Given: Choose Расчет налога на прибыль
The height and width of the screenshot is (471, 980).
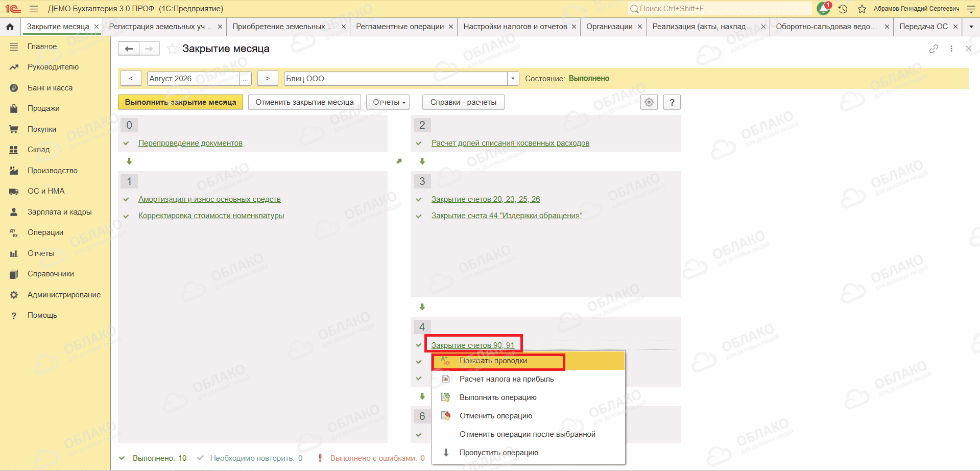Looking at the screenshot, I should (x=528, y=379).
